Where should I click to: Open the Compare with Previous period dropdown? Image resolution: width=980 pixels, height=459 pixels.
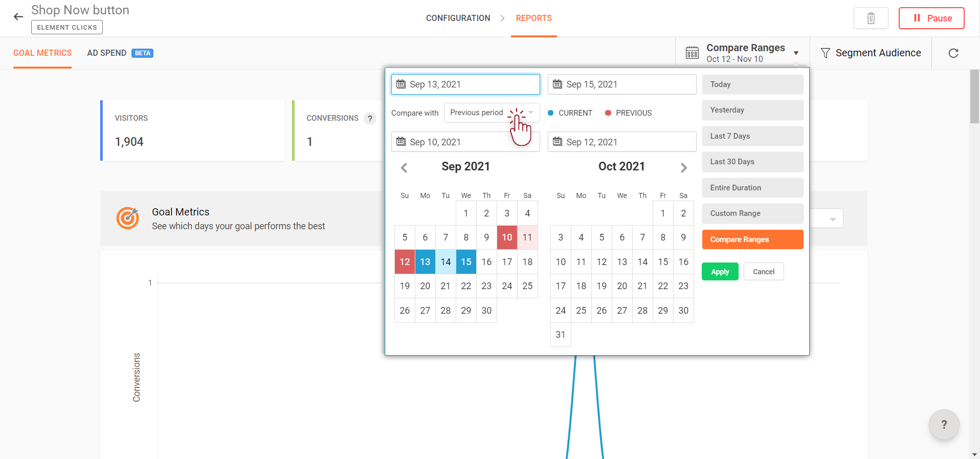492,113
